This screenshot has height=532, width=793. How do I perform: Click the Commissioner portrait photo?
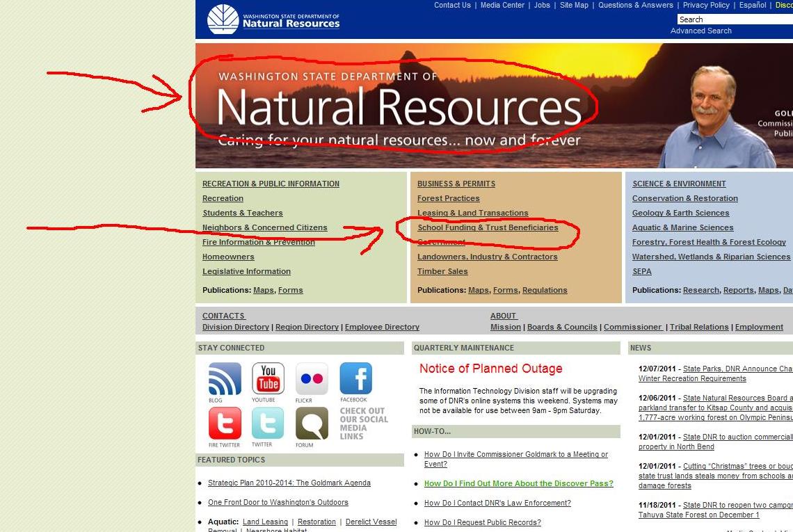tap(717, 118)
